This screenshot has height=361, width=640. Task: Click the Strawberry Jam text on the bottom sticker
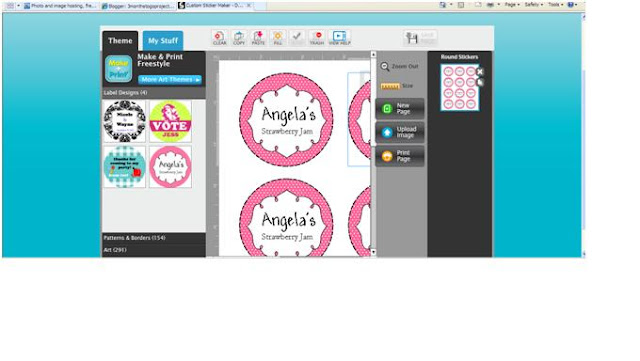point(287,237)
